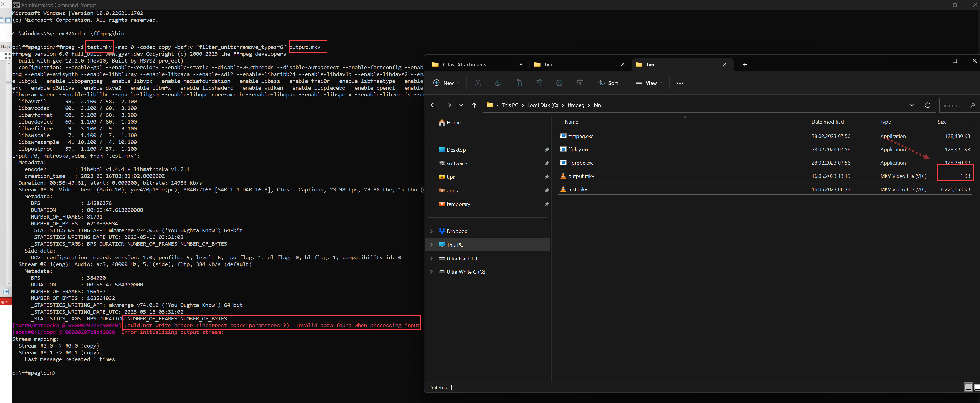
Task: Click the Refresh button next to address bar
Action: [x=927, y=105]
